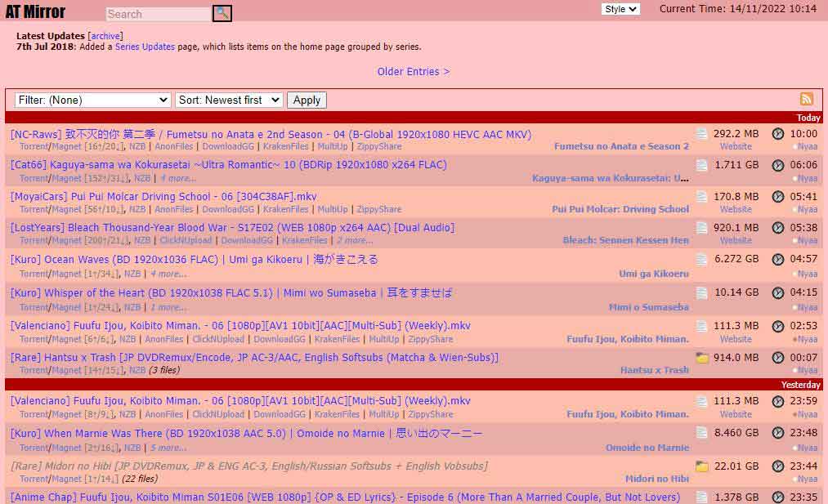Click the clock icon beside the 23:59 entry
828x504 pixels.
coord(778,401)
